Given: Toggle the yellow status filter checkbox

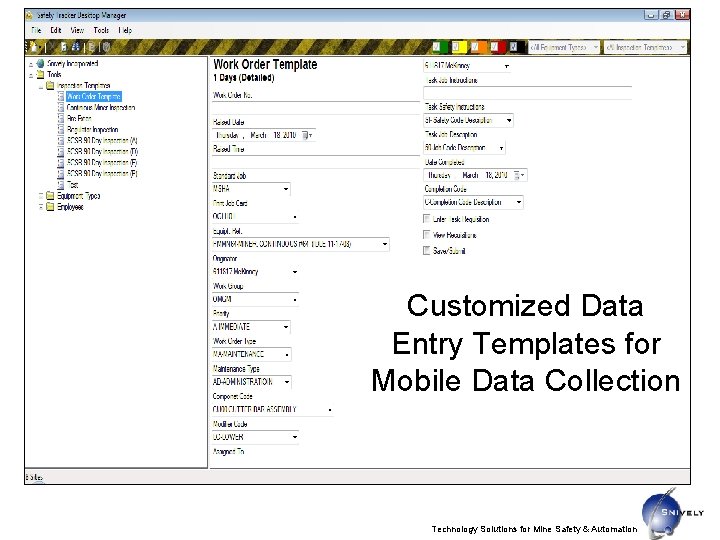Looking at the screenshot, I should (456, 47).
